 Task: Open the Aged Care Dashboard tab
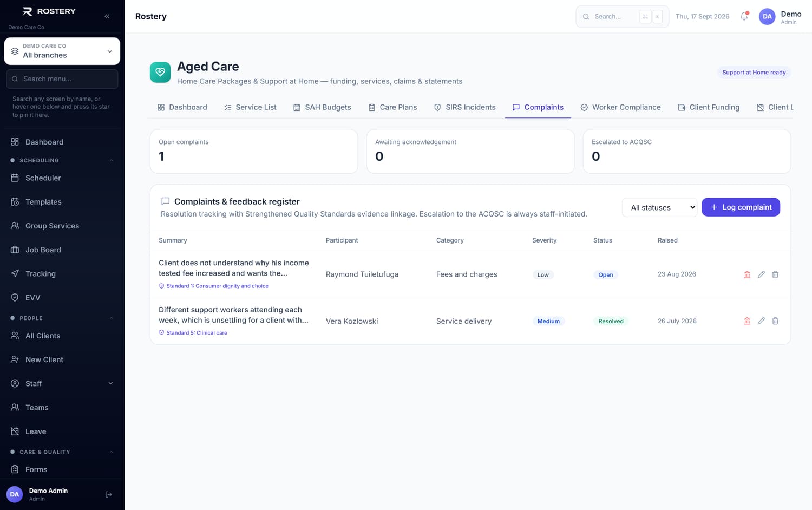tap(182, 107)
